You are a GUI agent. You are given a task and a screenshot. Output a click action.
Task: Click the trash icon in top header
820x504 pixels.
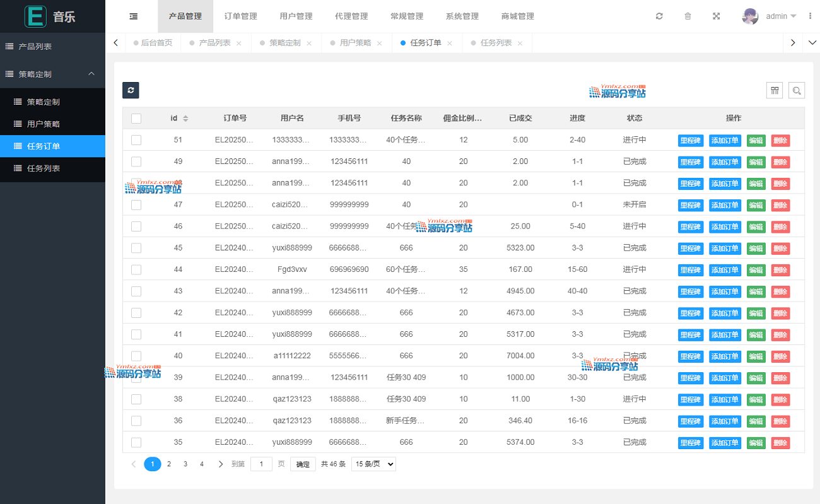688,16
